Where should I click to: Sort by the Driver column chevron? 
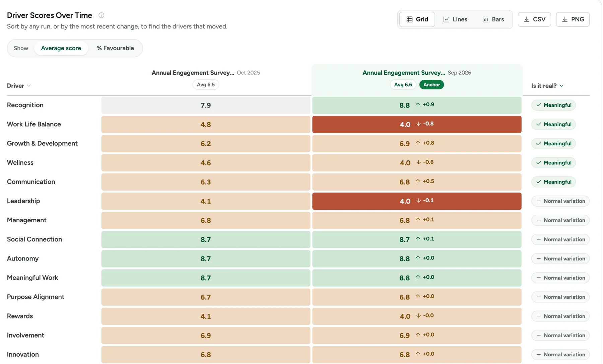click(x=29, y=86)
